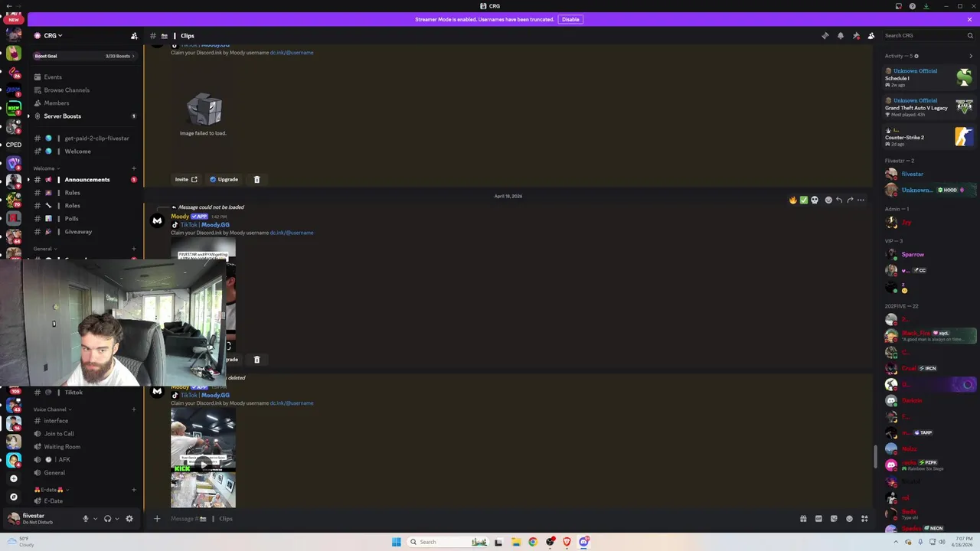This screenshot has width=980, height=551.
Task: React with the fire emoji
Action: 792,200
